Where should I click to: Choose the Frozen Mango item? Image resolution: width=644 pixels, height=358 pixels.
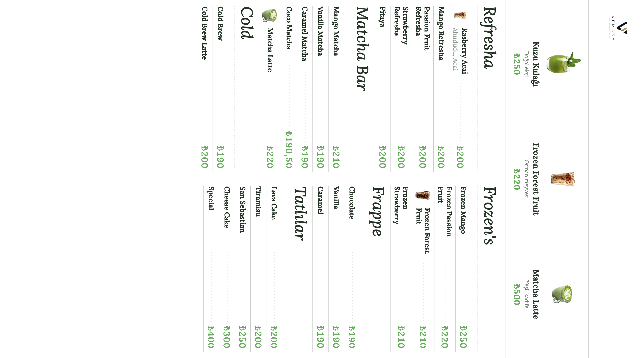pos(463,210)
